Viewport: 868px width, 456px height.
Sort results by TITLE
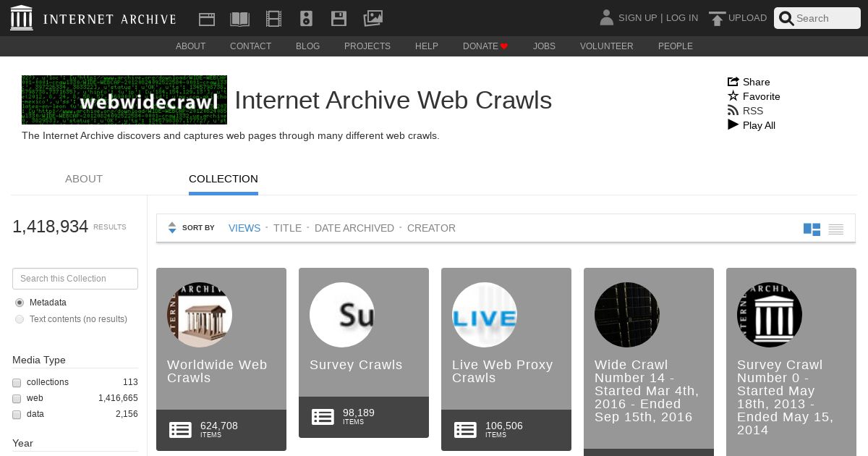[x=287, y=228]
